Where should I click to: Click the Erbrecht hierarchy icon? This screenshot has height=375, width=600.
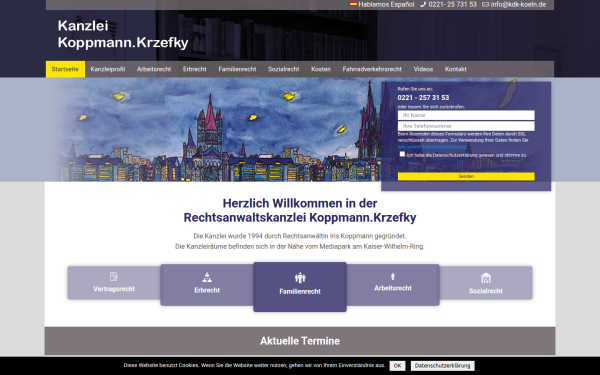(207, 277)
